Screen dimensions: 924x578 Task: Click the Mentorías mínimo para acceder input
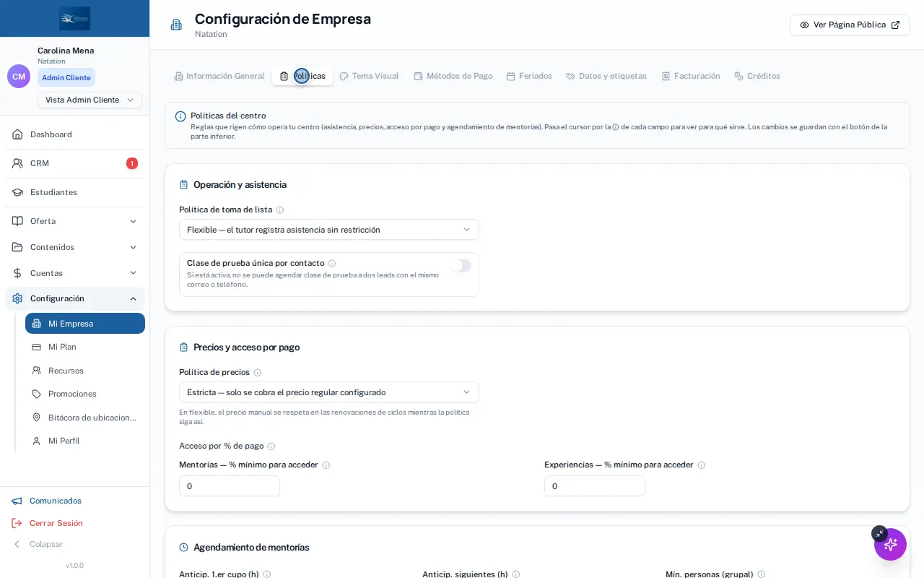[x=230, y=486]
